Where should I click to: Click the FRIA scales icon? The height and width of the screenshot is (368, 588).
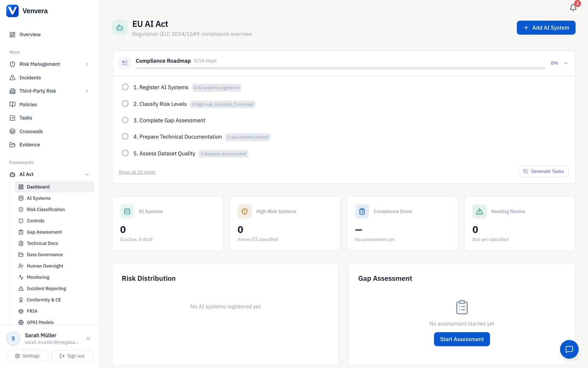(21, 311)
